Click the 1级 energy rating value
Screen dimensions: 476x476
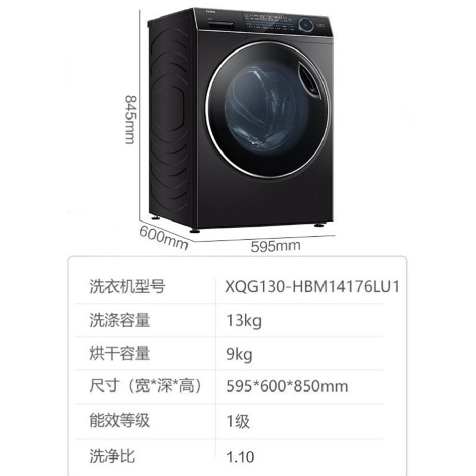(239, 421)
